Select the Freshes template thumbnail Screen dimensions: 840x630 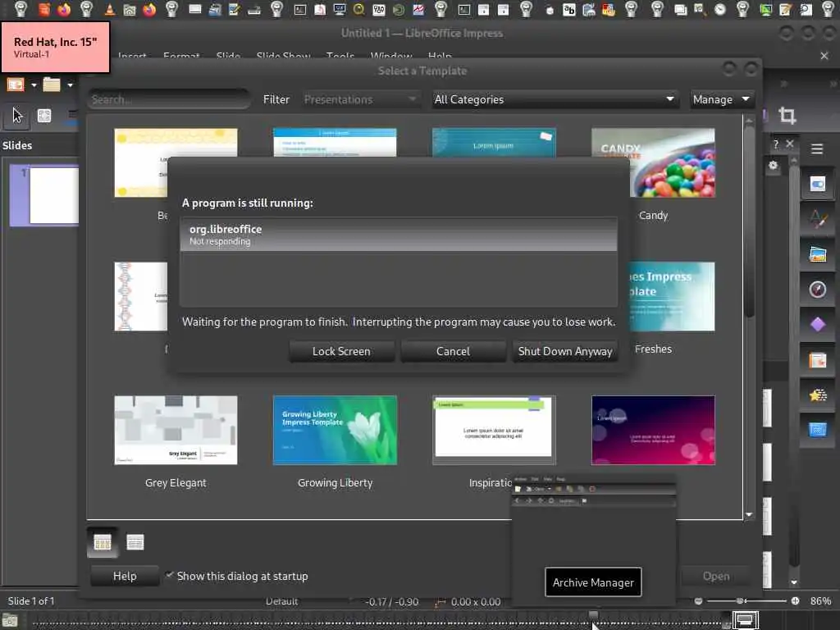click(672, 296)
